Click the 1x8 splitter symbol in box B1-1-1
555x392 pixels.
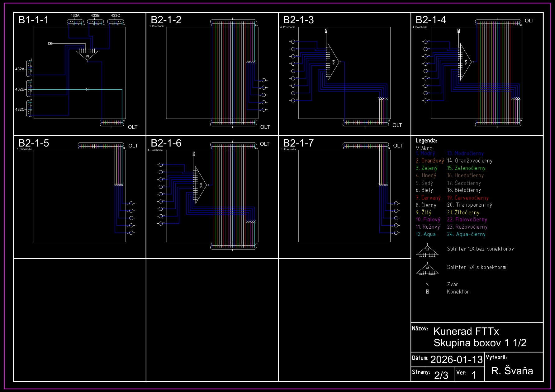[87, 55]
